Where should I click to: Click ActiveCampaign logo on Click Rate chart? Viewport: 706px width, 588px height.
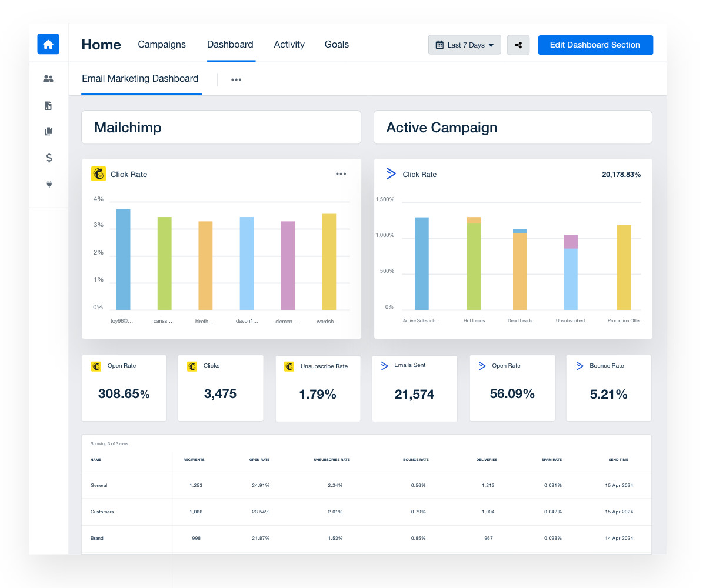pos(391,173)
